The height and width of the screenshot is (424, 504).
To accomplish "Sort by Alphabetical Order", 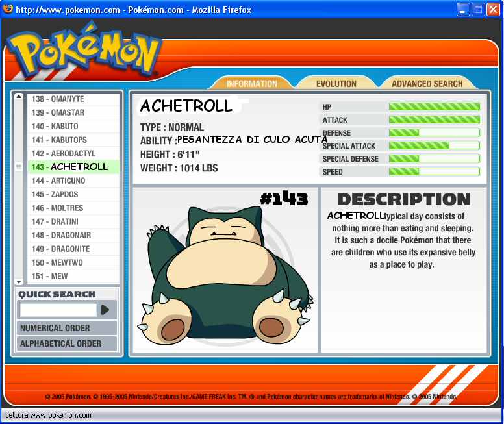I will [66, 343].
